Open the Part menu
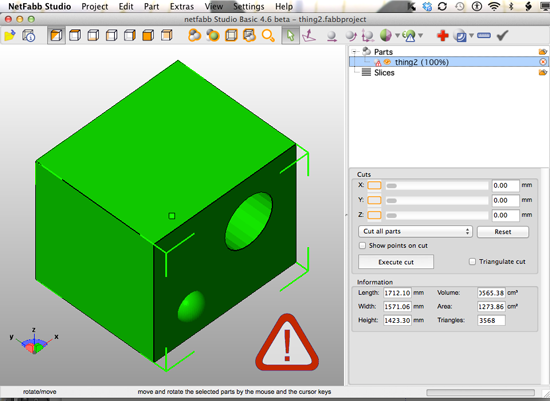 (152, 7)
